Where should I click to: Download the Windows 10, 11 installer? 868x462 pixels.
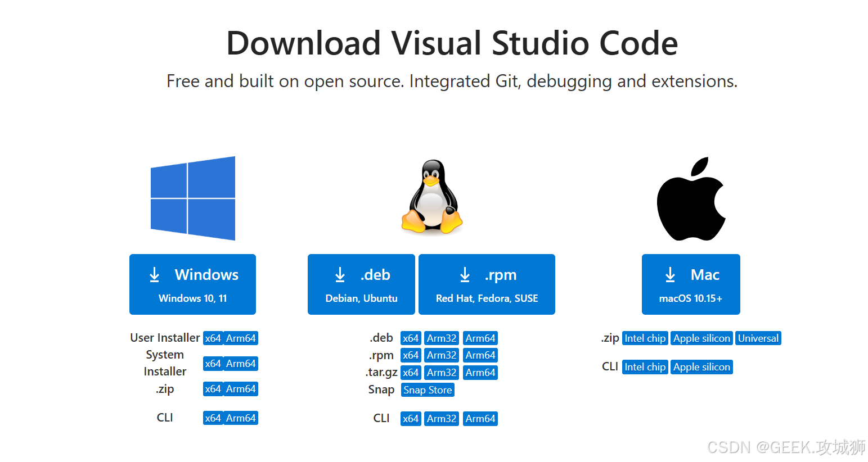click(x=192, y=284)
